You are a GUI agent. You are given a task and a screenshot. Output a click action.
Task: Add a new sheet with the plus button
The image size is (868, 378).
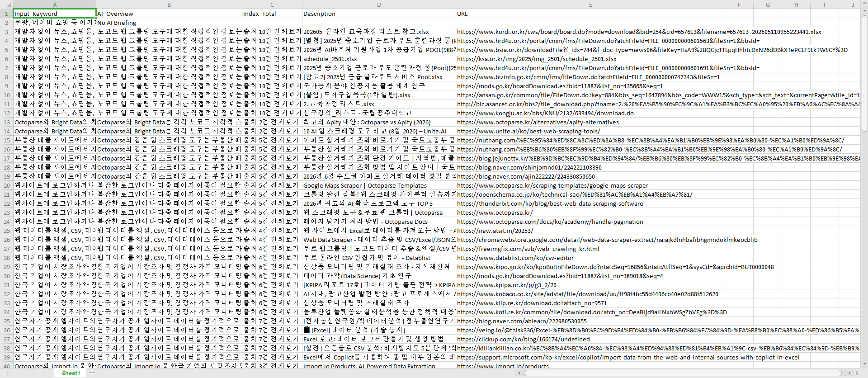[x=92, y=373]
